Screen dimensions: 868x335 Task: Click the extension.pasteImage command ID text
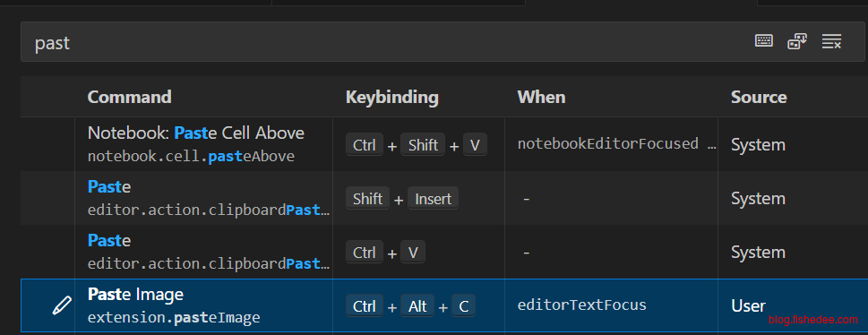click(x=174, y=318)
